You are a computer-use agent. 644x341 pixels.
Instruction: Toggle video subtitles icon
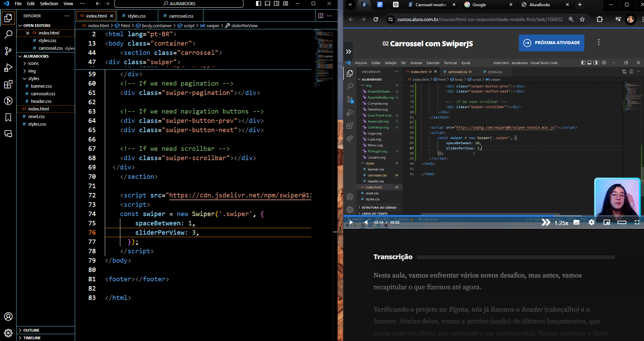pos(576,222)
